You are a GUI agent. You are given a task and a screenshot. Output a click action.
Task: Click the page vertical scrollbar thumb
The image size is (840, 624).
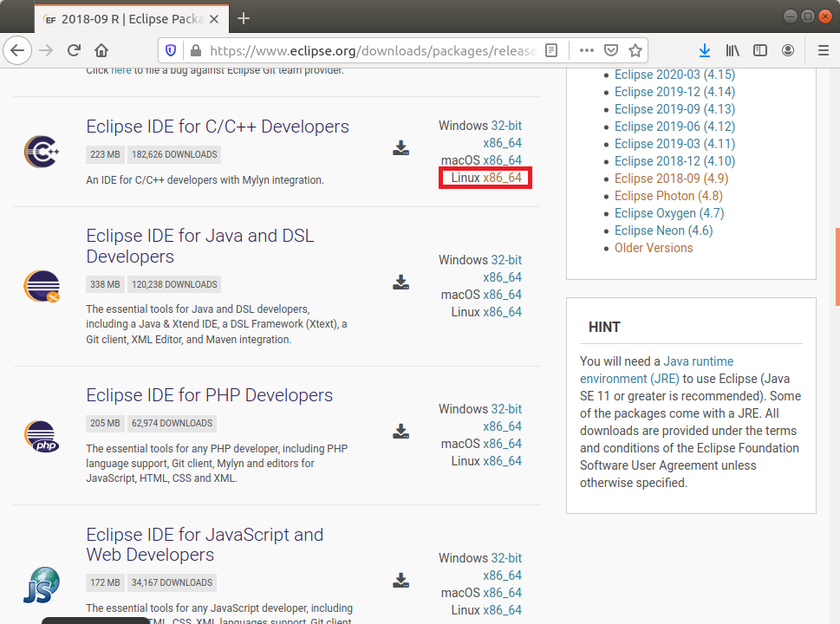tap(837, 267)
